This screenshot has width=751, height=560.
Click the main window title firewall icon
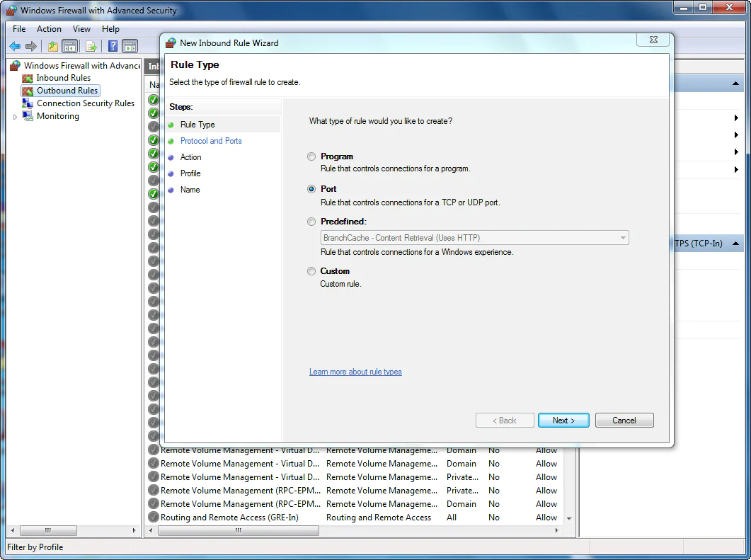click(11, 11)
